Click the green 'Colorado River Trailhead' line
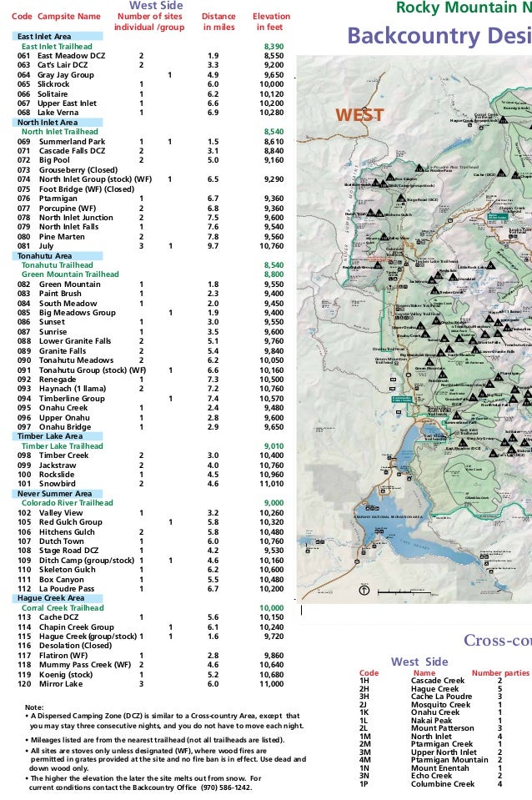 pyautogui.click(x=68, y=502)
